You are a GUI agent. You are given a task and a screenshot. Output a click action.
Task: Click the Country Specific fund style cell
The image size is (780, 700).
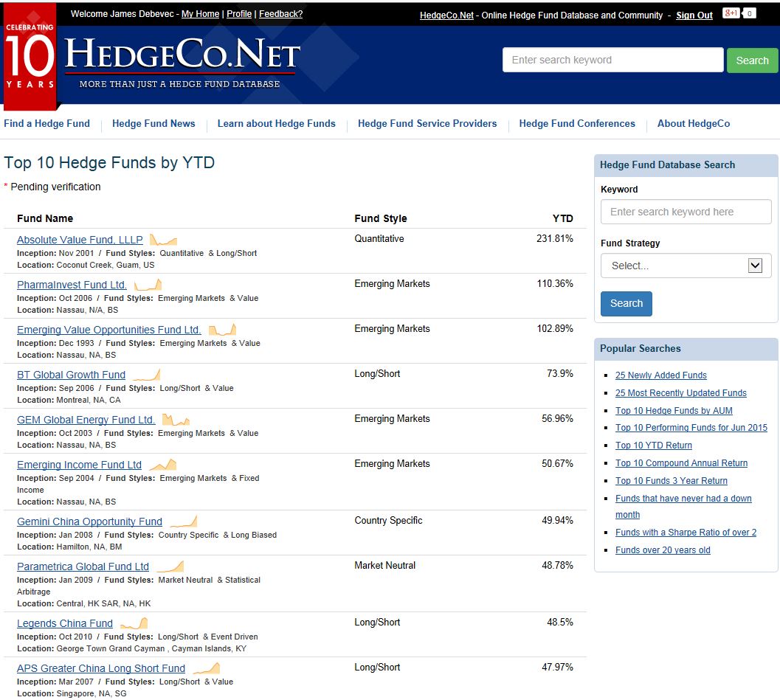coord(388,521)
